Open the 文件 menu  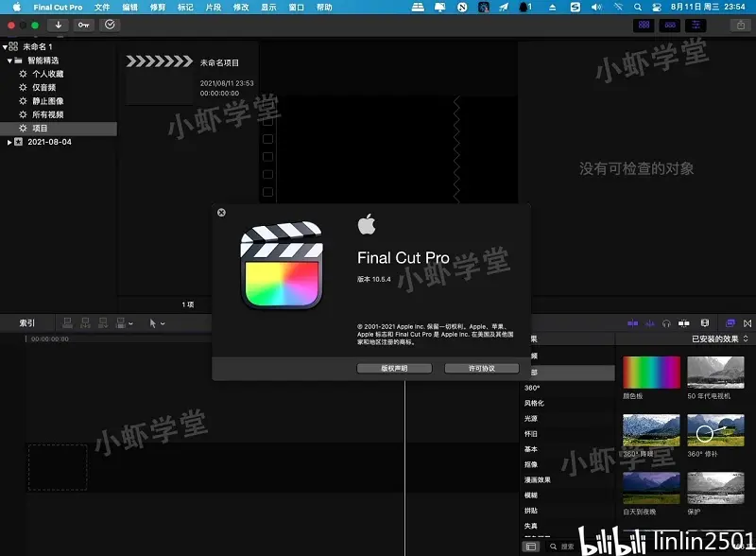[x=102, y=8]
